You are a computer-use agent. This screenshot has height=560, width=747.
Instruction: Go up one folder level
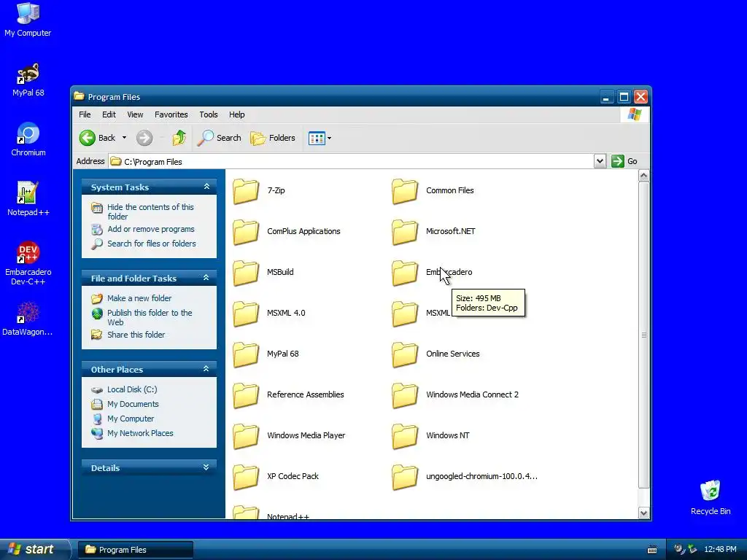point(179,138)
